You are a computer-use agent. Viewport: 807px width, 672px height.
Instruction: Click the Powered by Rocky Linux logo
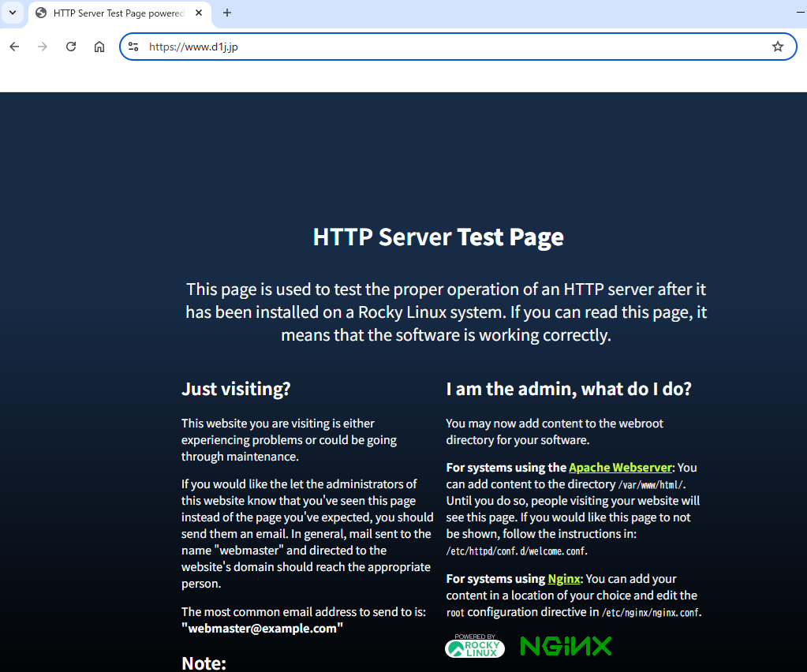tap(475, 646)
